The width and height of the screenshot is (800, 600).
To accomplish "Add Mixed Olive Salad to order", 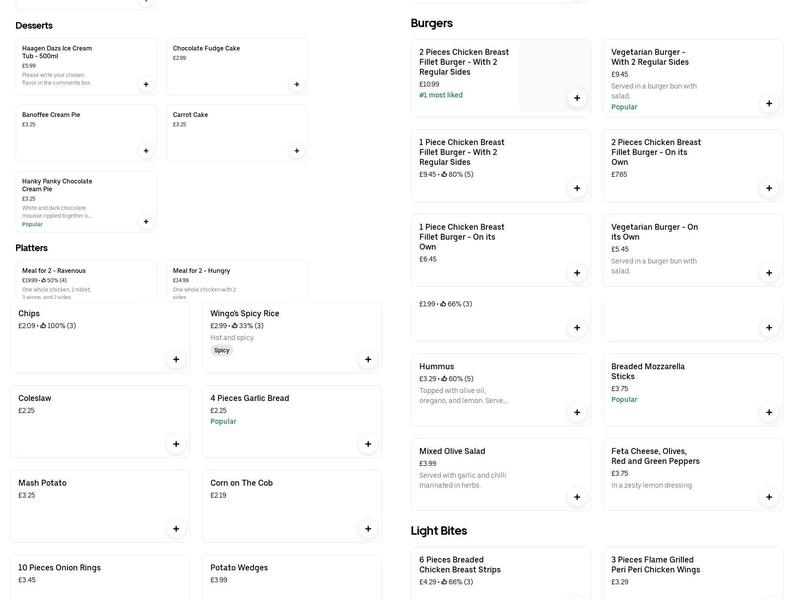I will click(x=577, y=497).
